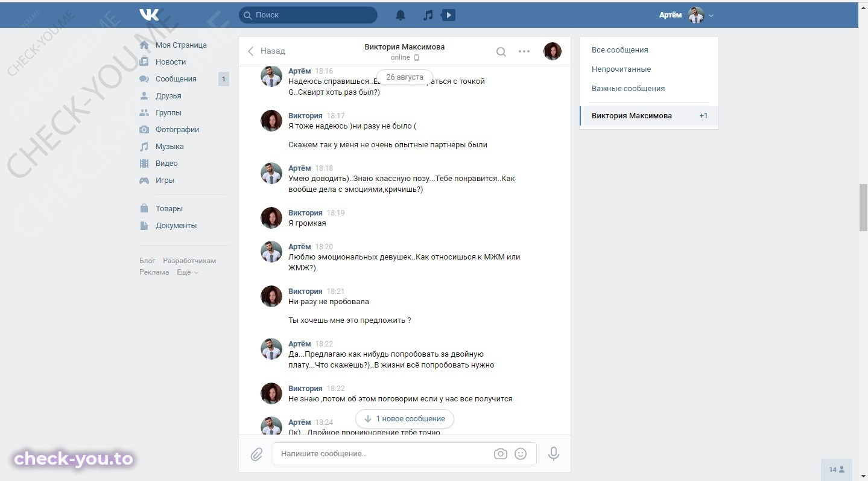The height and width of the screenshot is (481, 868).
Task: Open online friends counter 14 button
Action: 837,470
